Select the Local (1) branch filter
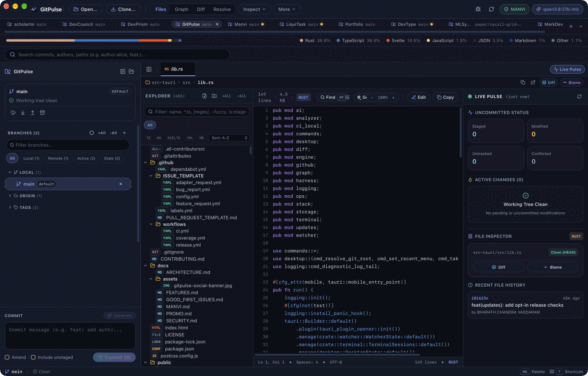Viewport: 588px width, 376px height. point(31,158)
